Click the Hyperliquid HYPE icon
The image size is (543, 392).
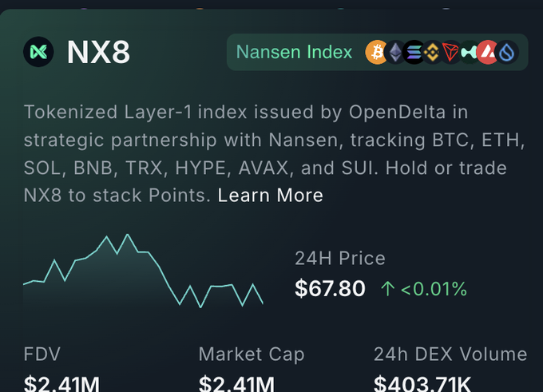(470, 53)
